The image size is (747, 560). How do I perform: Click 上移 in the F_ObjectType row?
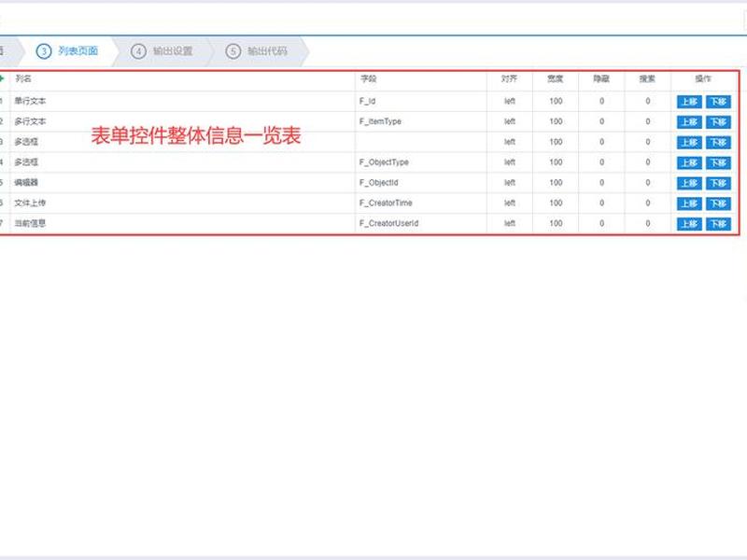(689, 162)
